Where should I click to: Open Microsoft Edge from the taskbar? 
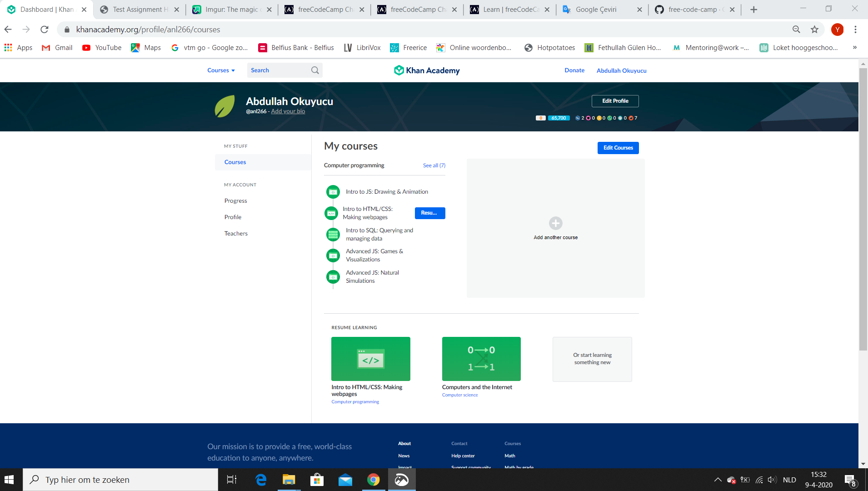261,480
